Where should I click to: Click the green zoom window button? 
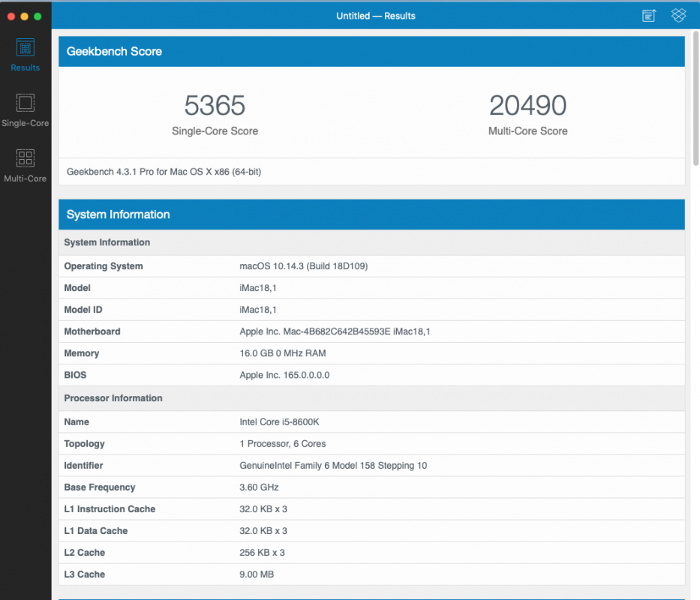click(x=38, y=16)
